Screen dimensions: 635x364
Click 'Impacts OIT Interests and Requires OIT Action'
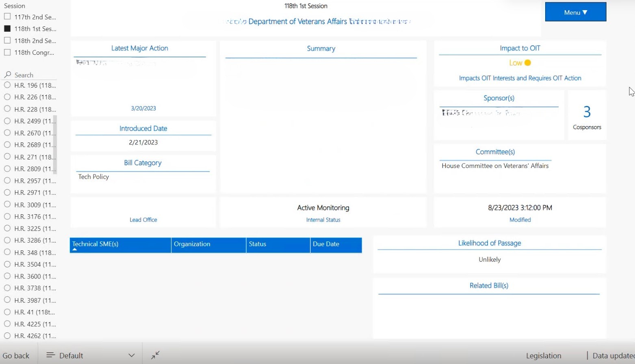coord(520,78)
